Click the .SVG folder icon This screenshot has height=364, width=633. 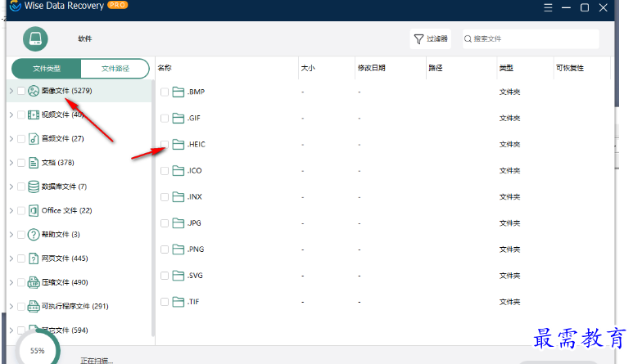click(178, 276)
